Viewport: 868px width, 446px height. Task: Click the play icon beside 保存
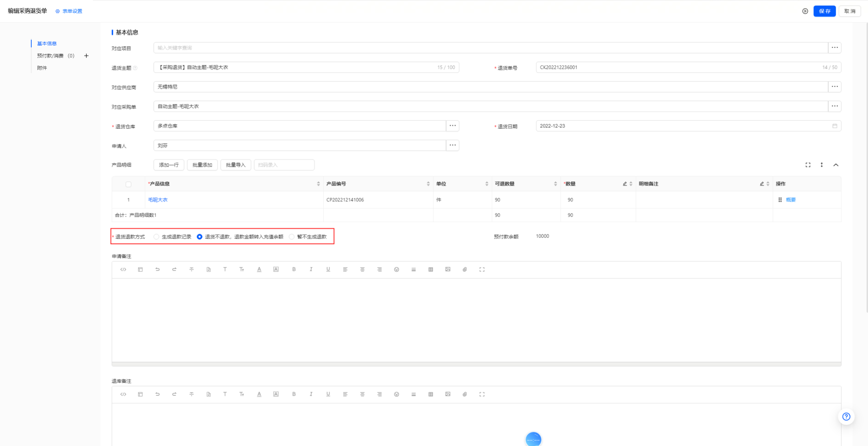click(805, 11)
